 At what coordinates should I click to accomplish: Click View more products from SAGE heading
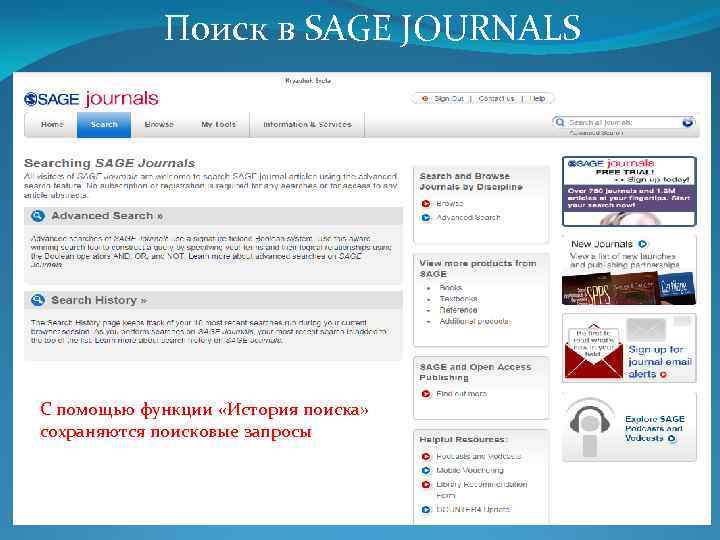click(x=478, y=269)
